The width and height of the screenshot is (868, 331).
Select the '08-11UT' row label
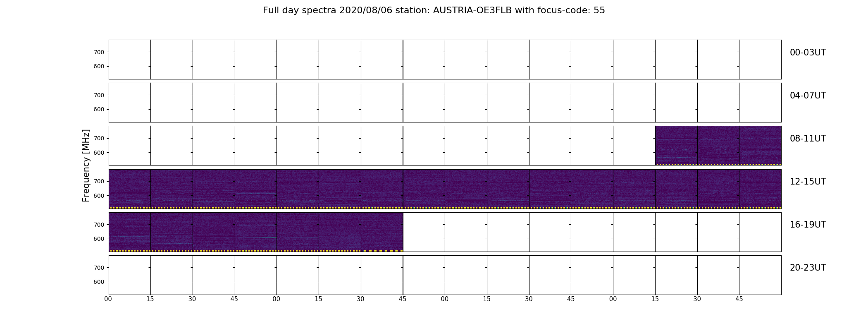click(808, 139)
